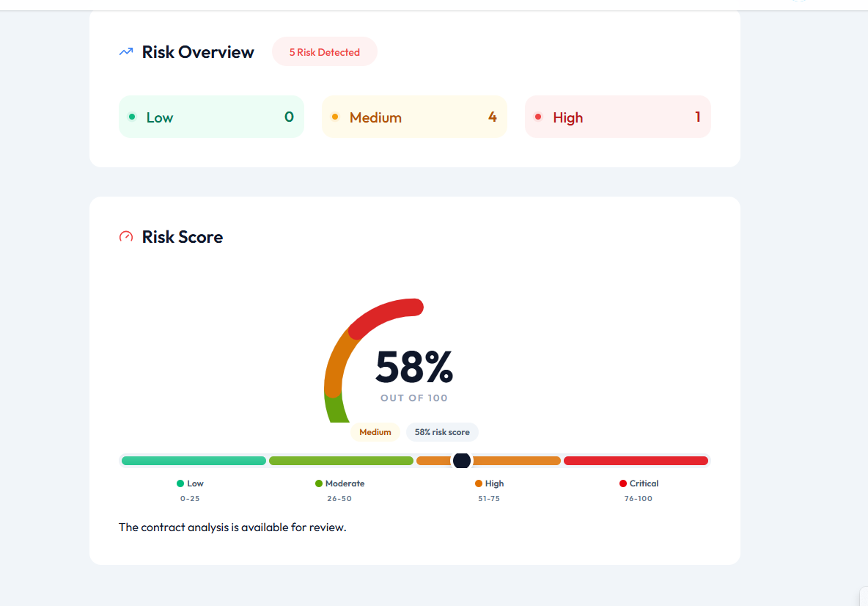Click the '51-75' range text
This screenshot has width=868, height=606.
coord(490,499)
